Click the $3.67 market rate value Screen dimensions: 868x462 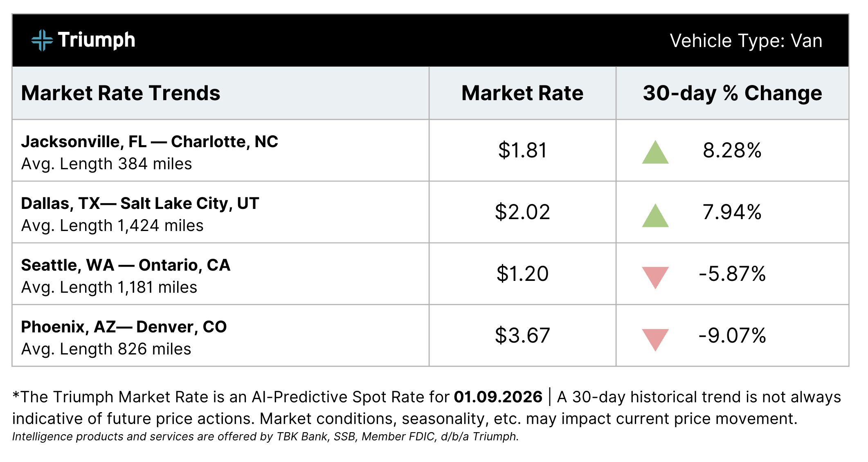click(x=522, y=336)
